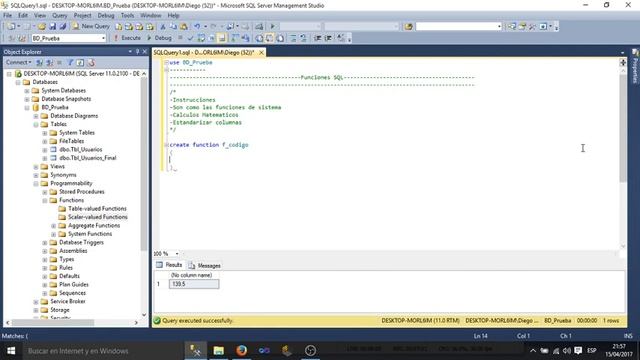Click the Find in Files icon
This screenshot has height=360, width=640.
pos(408,27)
